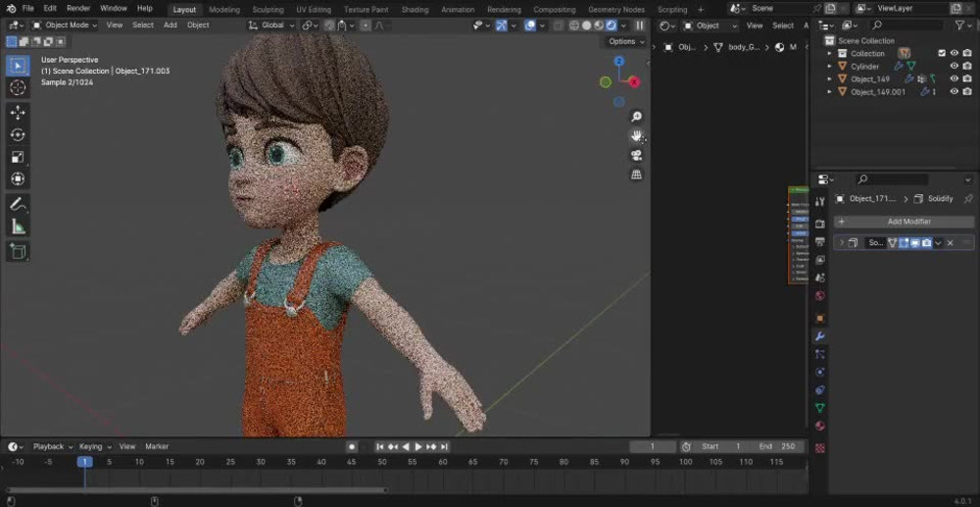This screenshot has width=980, height=507.
Task: Click the blue Z axis gizmo ball
Action: tap(618, 61)
